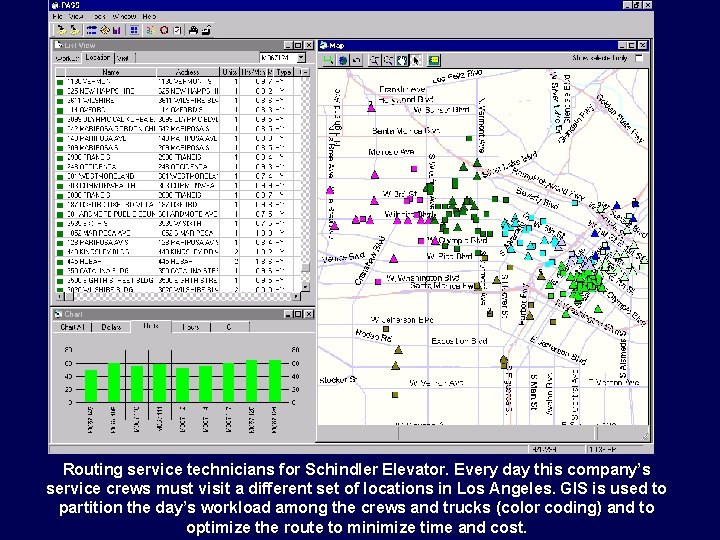Select the hand pan tool in Map
This screenshot has height=540, width=720.
click(x=402, y=60)
